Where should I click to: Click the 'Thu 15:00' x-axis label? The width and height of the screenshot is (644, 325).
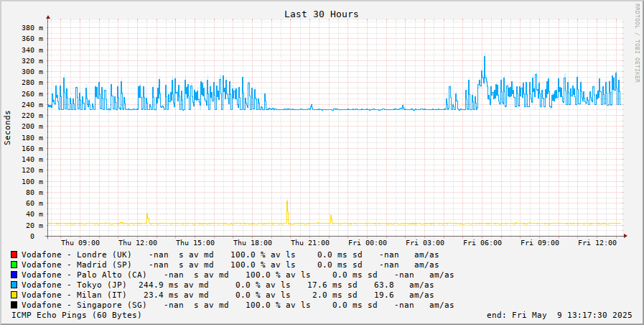(x=195, y=243)
